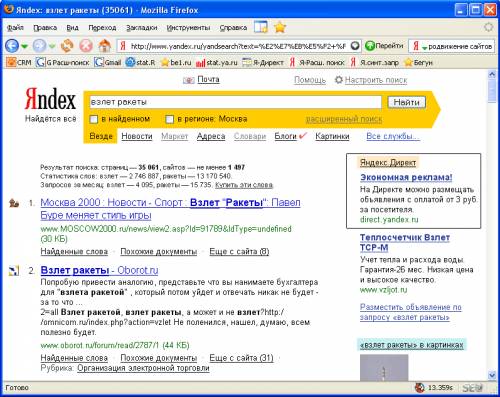Open the Инструменты menu
Viewport: 500px width, 397px height.
tap(188, 28)
